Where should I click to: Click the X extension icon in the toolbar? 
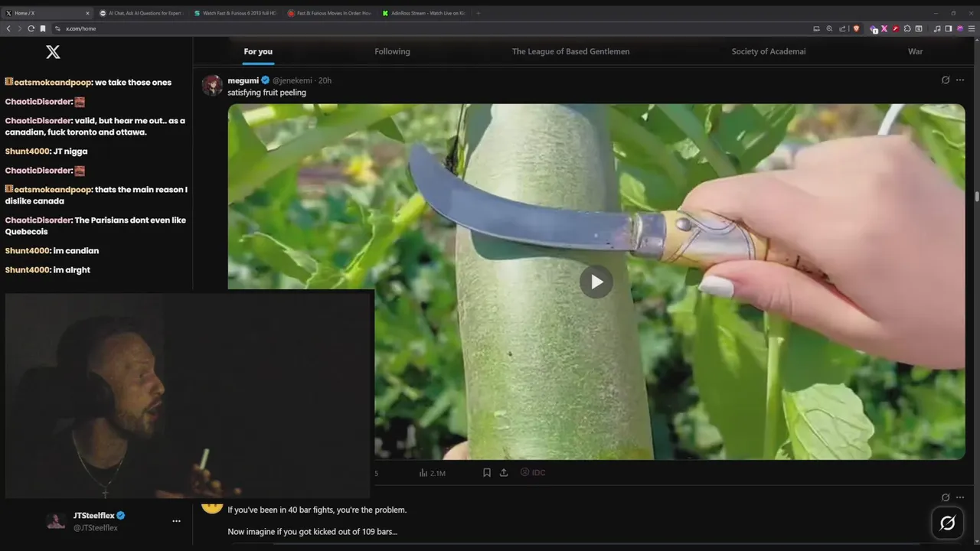pyautogui.click(x=884, y=28)
